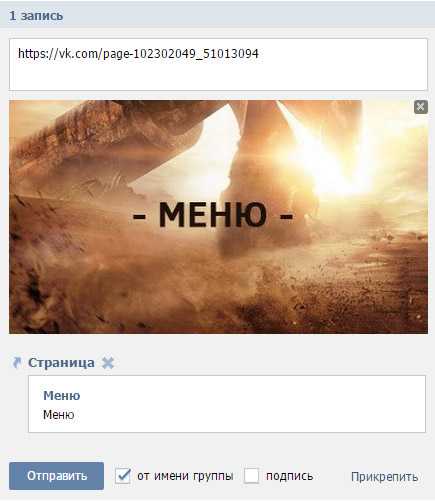Toggle the 'от имени группы' checkbox
Screen dimensions: 435x503
coord(123,476)
